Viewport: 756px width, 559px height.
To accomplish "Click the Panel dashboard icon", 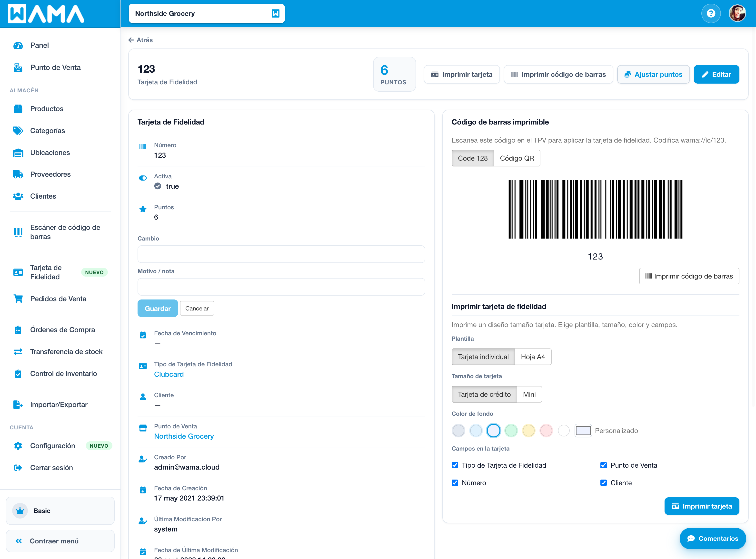I will click(x=18, y=45).
